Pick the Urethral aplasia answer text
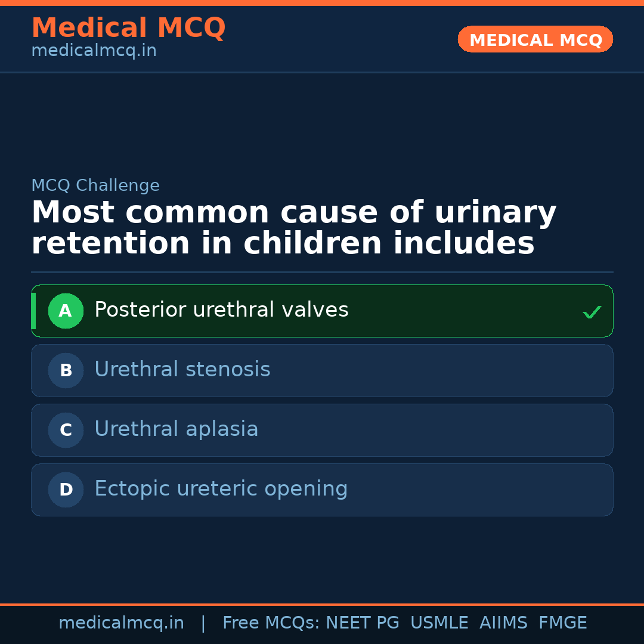This screenshot has width=644, height=644. 176,429
